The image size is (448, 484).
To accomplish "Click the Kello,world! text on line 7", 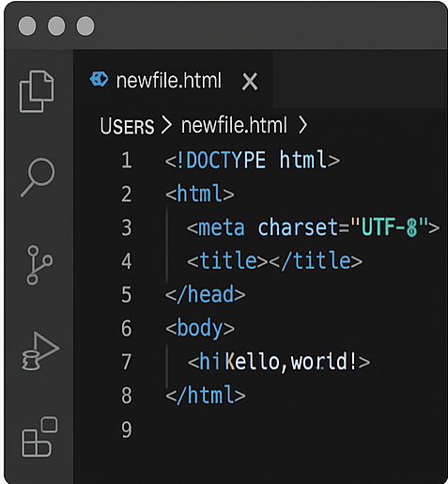I will tap(290, 362).
